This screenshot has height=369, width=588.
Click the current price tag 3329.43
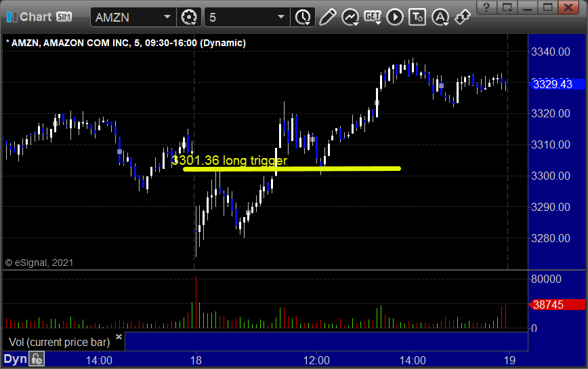click(x=557, y=84)
